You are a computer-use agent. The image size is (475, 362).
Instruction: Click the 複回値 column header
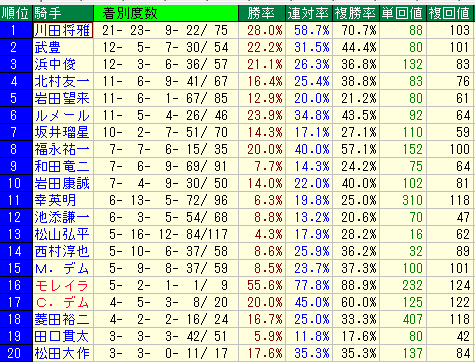tap(450, 13)
